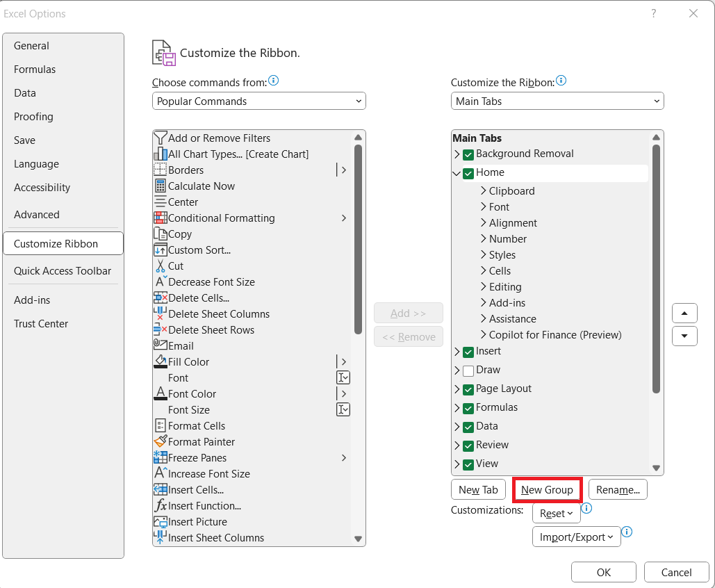This screenshot has width=715, height=588.
Task: Expand the Alignment group
Action: 484,222
